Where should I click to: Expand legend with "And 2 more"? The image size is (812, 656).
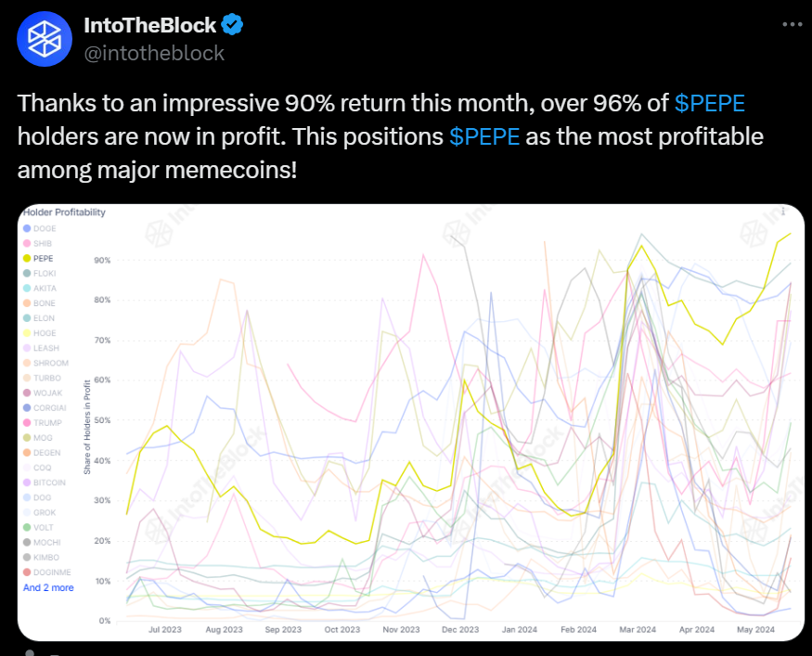pos(48,587)
